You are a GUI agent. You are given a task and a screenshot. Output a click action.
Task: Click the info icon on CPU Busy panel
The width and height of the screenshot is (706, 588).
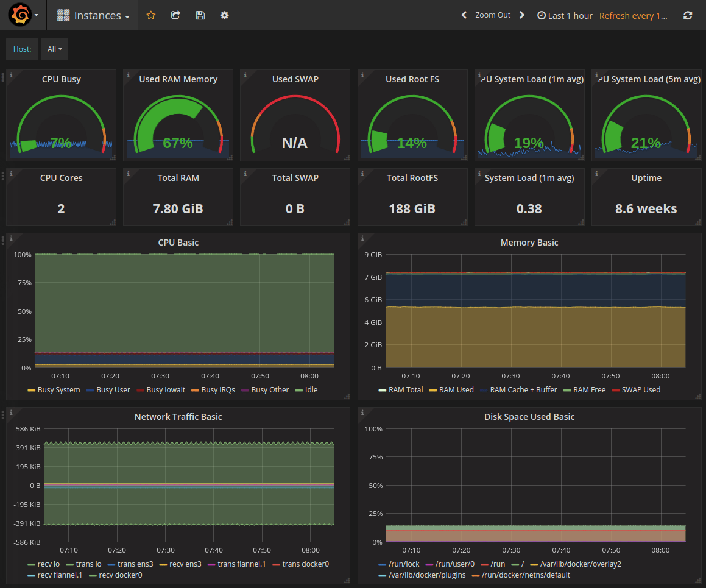pos(10,74)
